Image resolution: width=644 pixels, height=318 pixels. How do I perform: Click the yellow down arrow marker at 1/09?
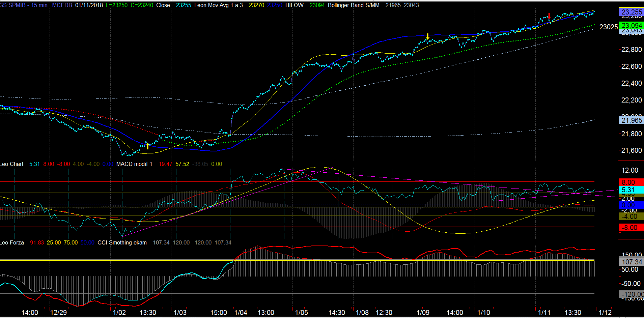(427, 36)
